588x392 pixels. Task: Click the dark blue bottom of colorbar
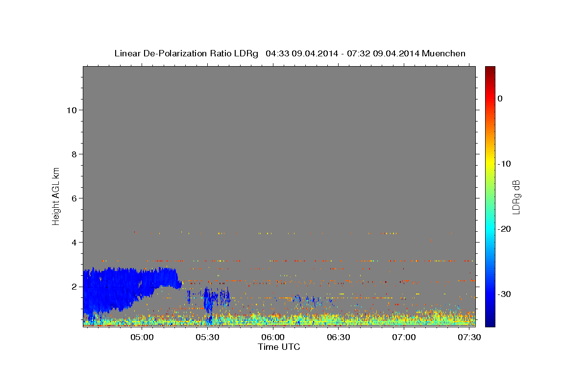(x=490, y=321)
